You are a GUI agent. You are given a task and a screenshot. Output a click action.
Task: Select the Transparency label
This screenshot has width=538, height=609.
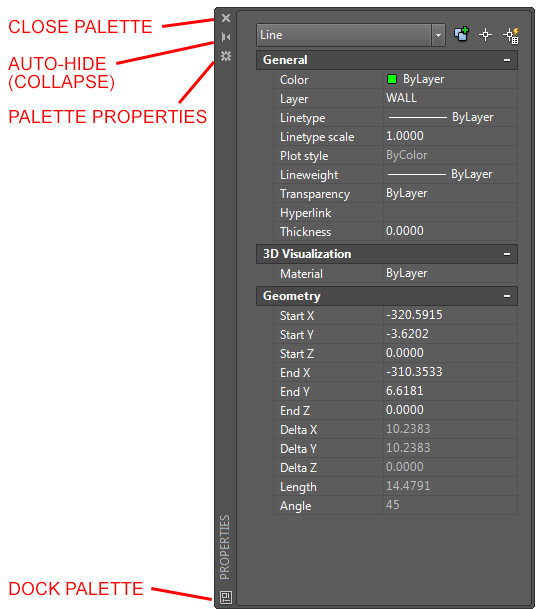315,195
